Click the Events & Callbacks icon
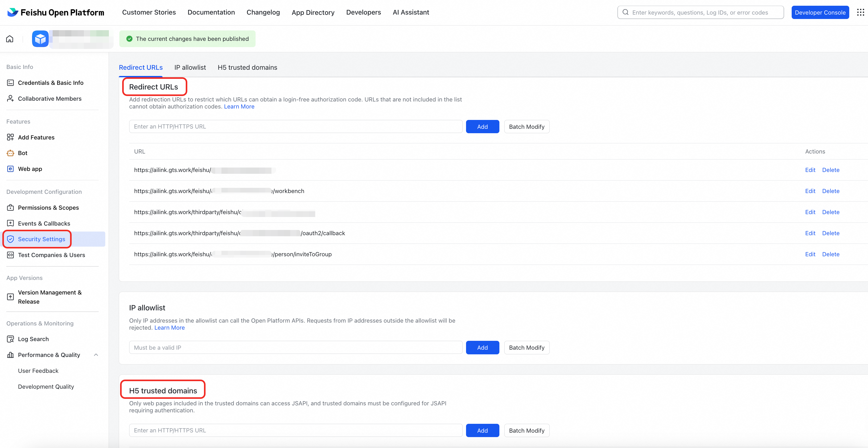The image size is (868, 448). [x=10, y=223]
